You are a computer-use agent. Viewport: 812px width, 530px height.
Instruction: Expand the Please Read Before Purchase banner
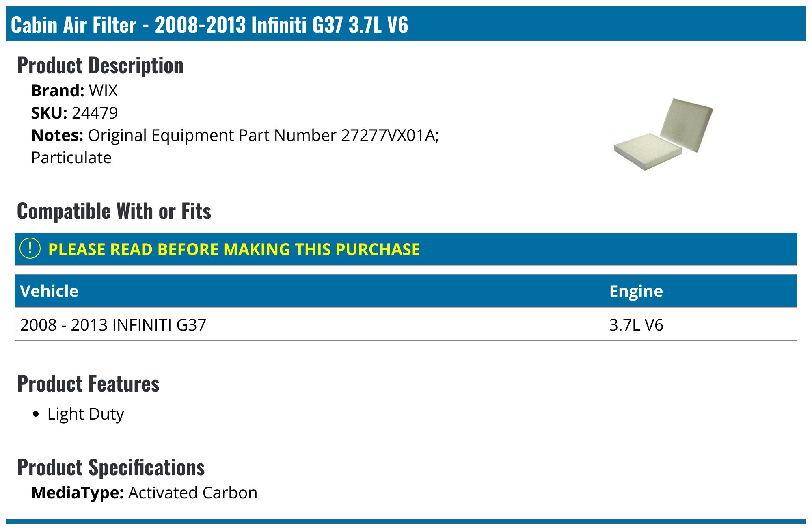[234, 249]
